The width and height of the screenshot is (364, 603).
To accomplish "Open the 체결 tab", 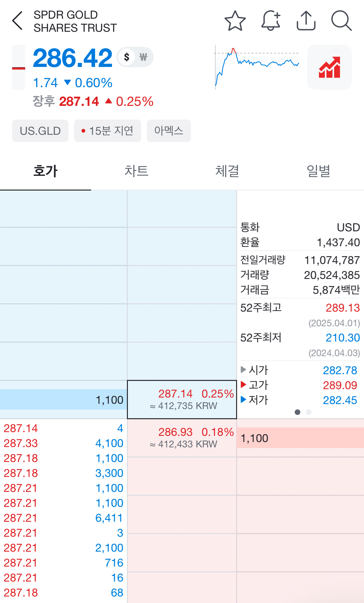I will point(227,171).
